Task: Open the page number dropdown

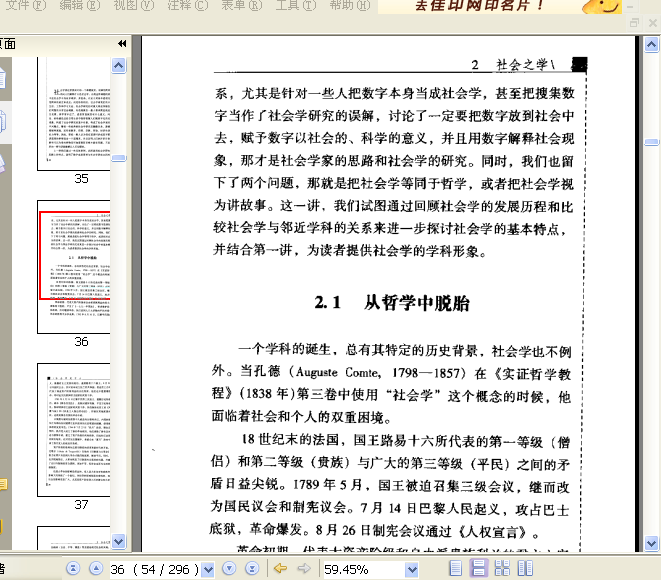Action: tap(208, 570)
